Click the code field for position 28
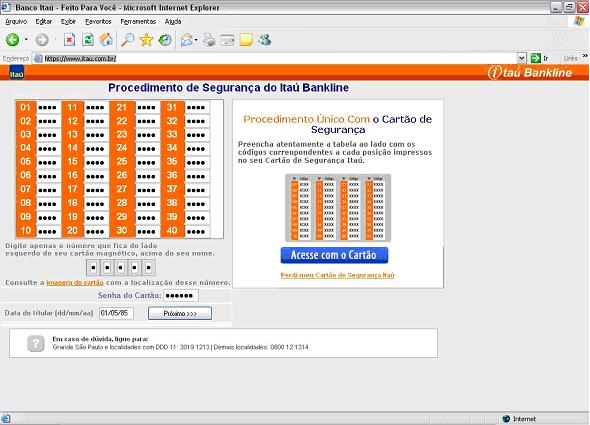Viewport: 590px width, 425px height. tap(147, 204)
